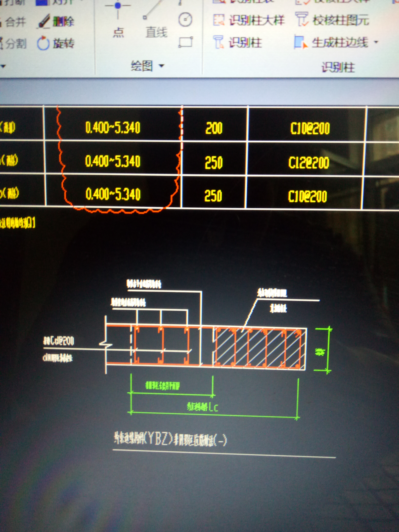Open the 生成柱边线 dropdown arrow
This screenshot has height=532, width=399.
pos(376,42)
